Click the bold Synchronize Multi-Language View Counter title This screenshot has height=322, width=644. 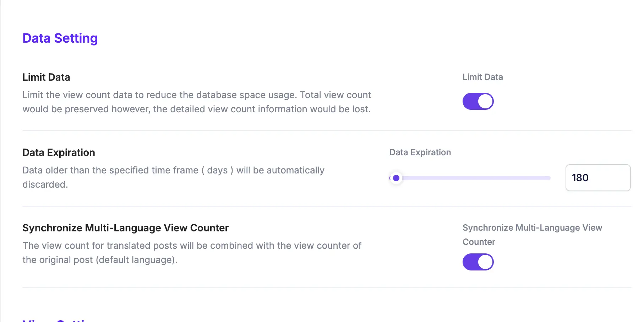(125, 228)
